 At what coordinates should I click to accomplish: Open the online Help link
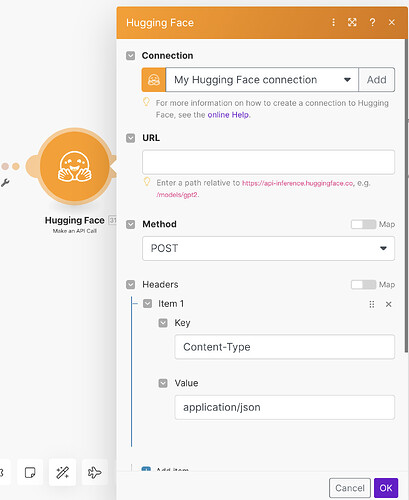228,115
